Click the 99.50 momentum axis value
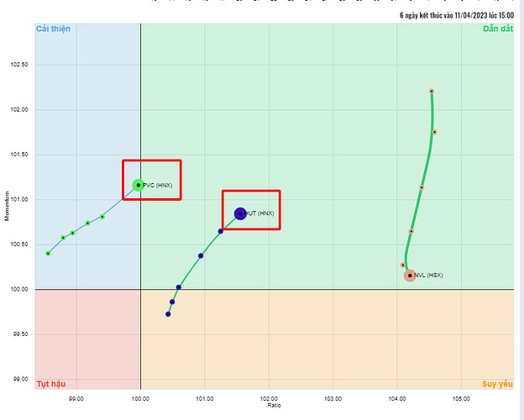 point(21,334)
